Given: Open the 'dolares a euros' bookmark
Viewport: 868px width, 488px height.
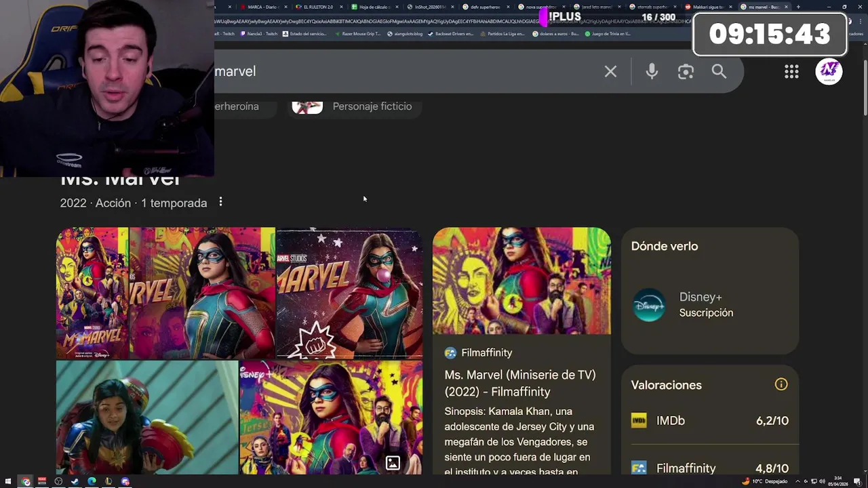Looking at the screenshot, I should [556, 33].
